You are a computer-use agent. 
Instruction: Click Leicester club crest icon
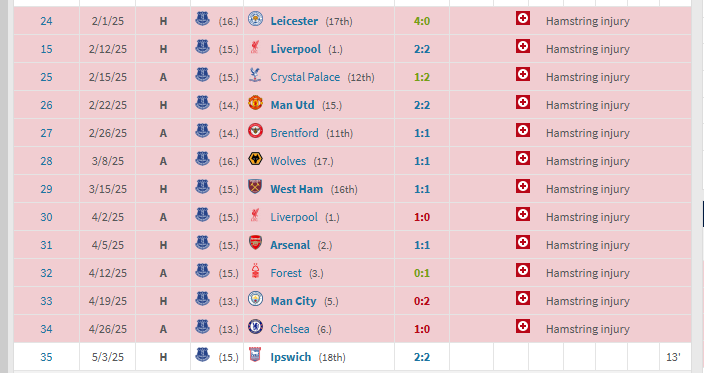coord(255,19)
